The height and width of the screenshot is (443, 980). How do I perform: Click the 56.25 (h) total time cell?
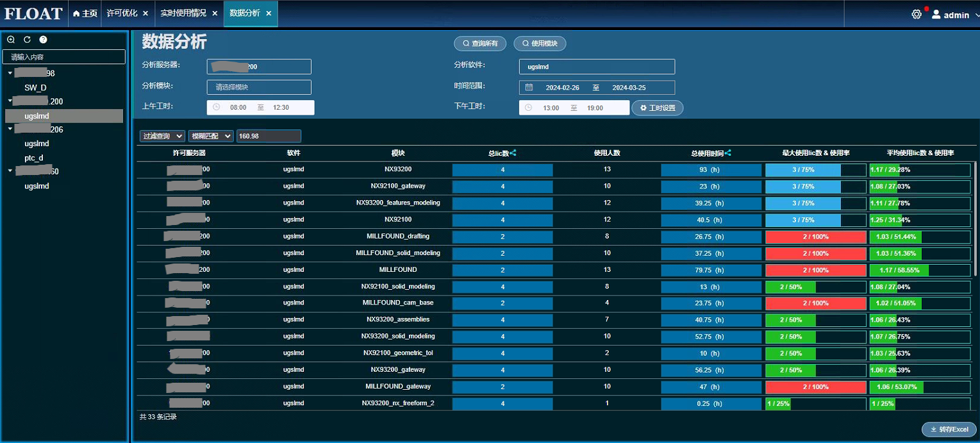[x=711, y=370]
